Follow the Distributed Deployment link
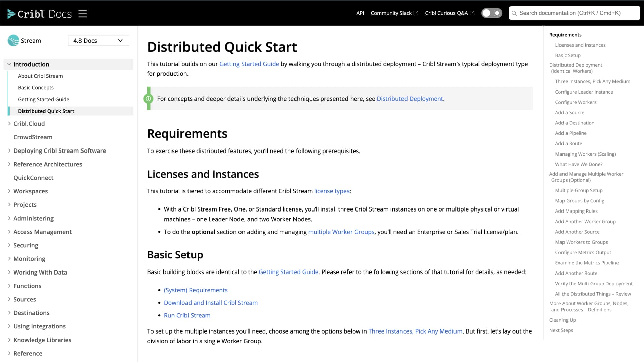Viewport: 644px width, 362px height. pyautogui.click(x=410, y=98)
